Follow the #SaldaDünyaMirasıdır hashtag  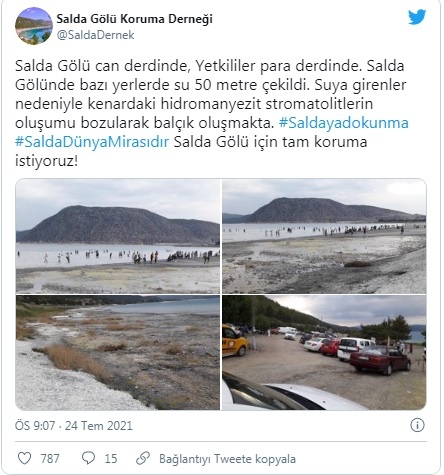click(92, 142)
